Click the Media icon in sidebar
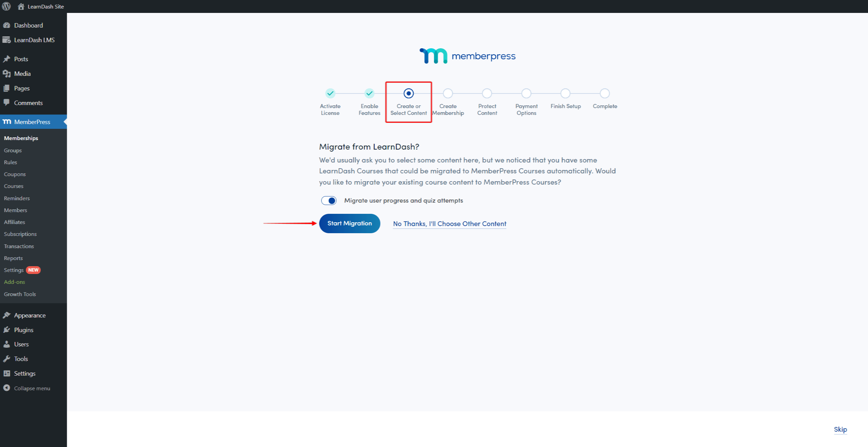Image resolution: width=868 pixels, height=447 pixels. [x=8, y=73]
